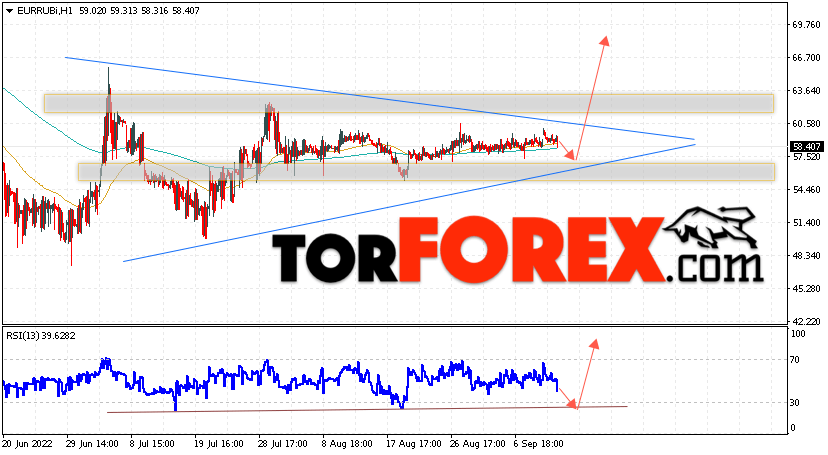Click the 29 Jun 14:00 time label
This screenshot has height=455, width=828.
[90, 444]
